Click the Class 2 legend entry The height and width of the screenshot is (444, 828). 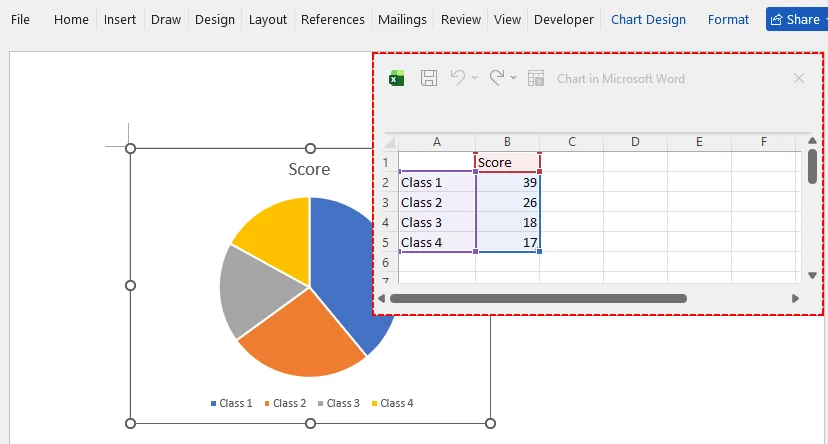point(285,403)
